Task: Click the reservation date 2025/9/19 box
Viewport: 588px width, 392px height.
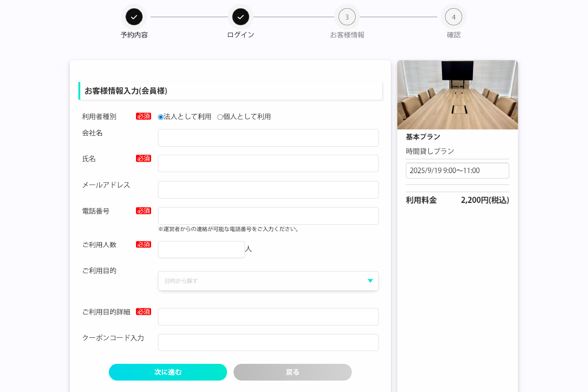Action: 457,171
